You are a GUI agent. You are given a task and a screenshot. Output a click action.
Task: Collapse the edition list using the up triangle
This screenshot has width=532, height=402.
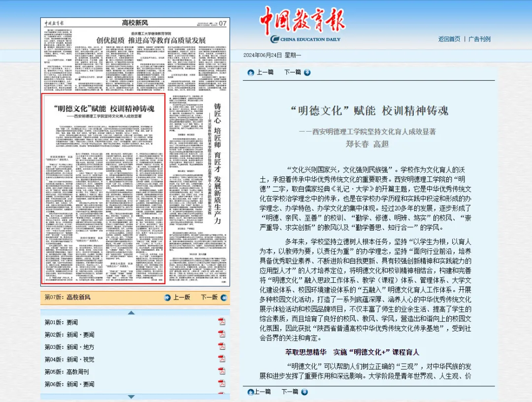coord(131,312)
